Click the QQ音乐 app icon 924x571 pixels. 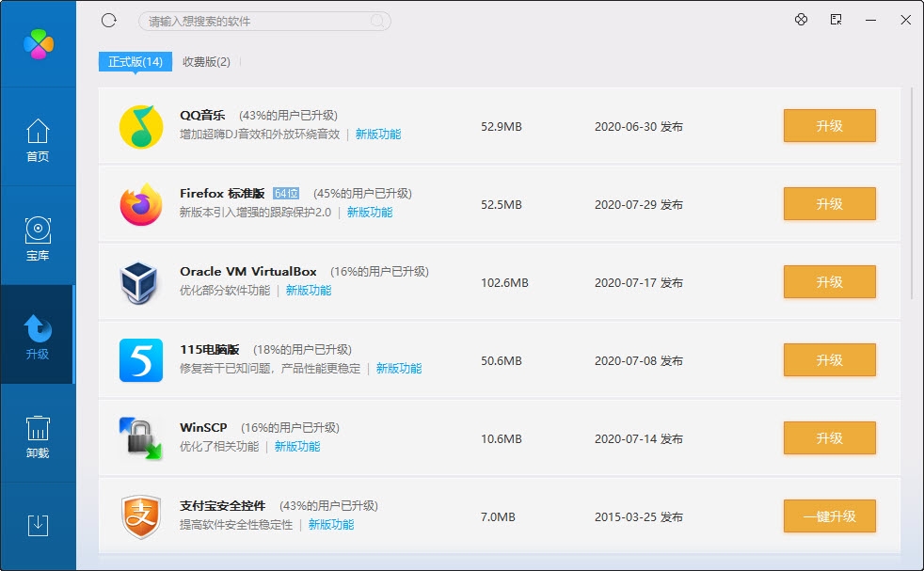pyautogui.click(x=141, y=127)
